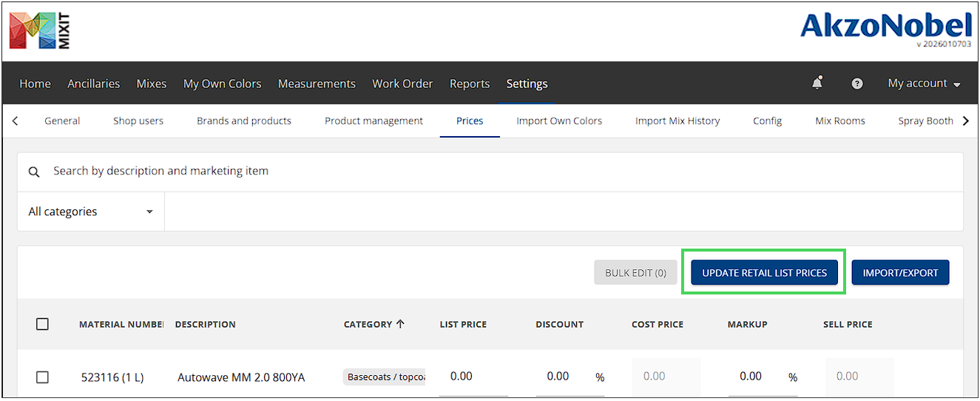Click the Basecoats / topcoats category tag
The image size is (980, 401).
(385, 377)
